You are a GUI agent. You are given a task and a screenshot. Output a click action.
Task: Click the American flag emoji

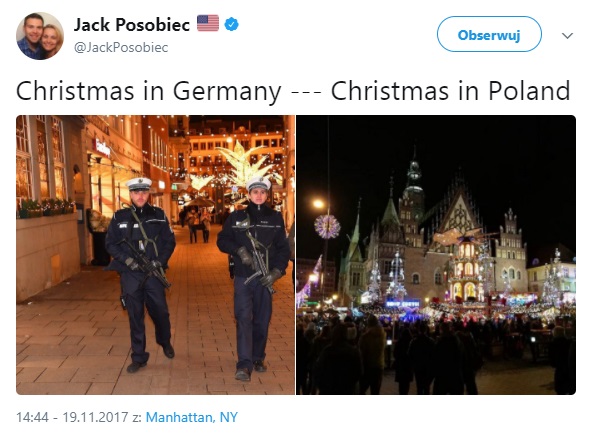pos(208,23)
